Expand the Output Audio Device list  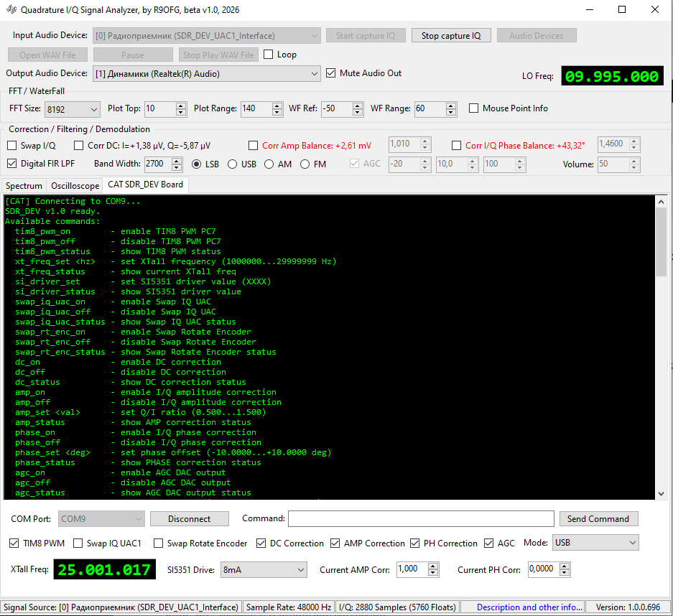coord(314,73)
